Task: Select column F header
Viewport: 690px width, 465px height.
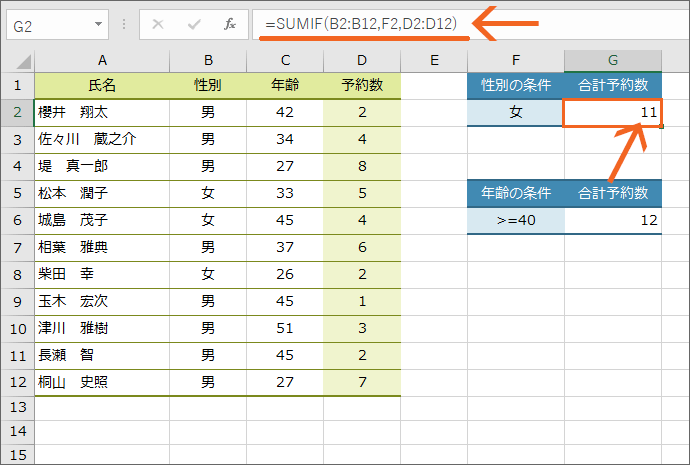Action: click(516, 60)
